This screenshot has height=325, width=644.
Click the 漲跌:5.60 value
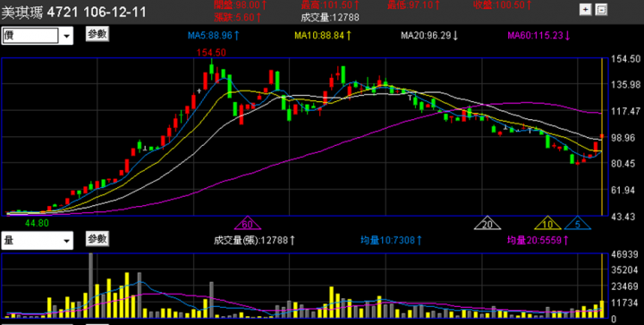coord(237,17)
